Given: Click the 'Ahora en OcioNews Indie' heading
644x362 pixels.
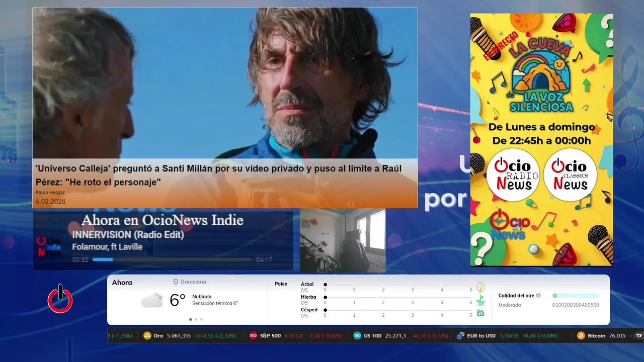Looking at the screenshot, I should [x=163, y=220].
